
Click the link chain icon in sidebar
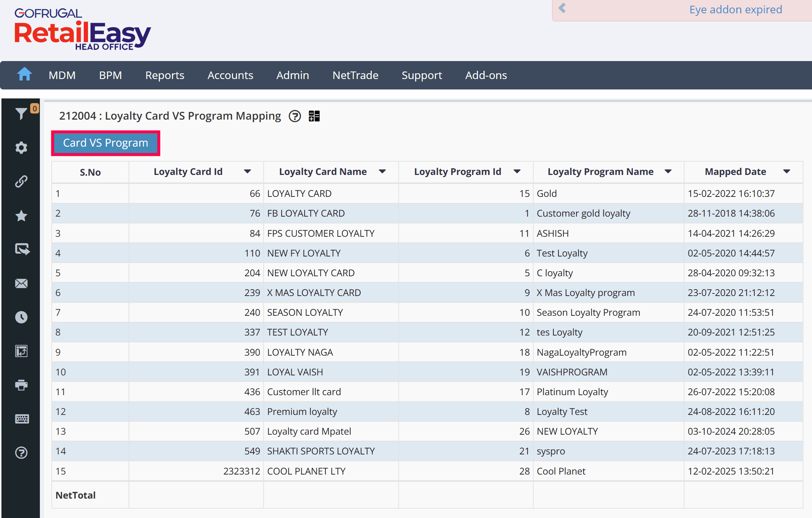coord(21,181)
